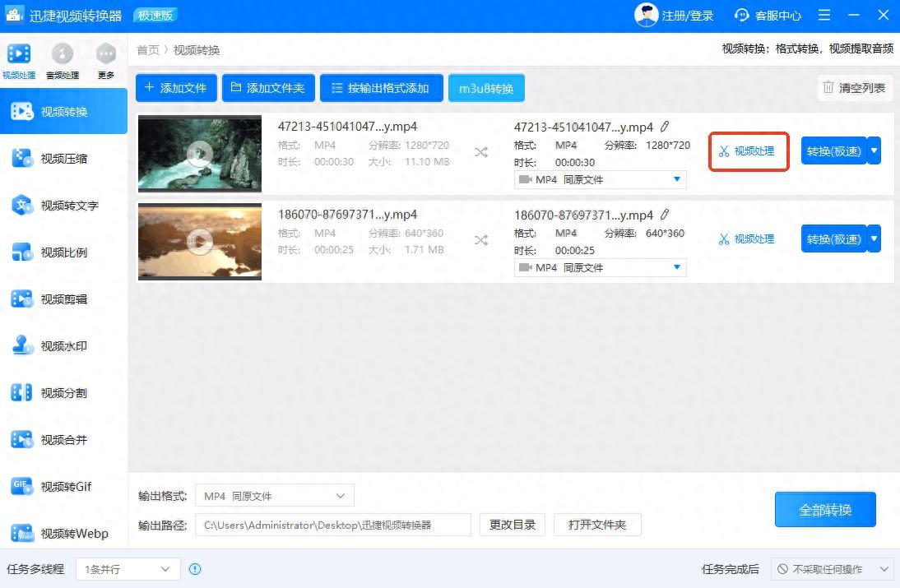Viewport: 900px width, 588px height.
Task: Click the blue info icon beside 任务多线程
Action: 195,569
